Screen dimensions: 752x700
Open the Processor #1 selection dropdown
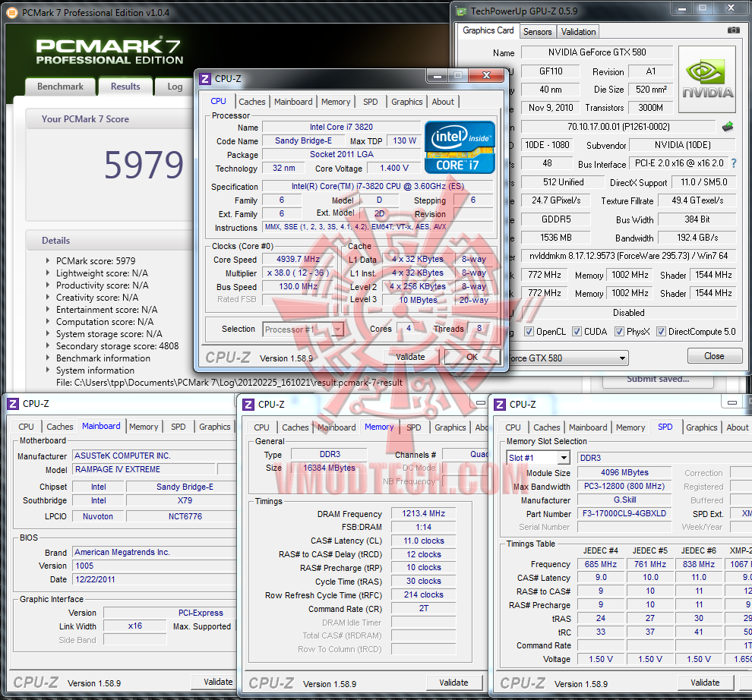point(337,330)
